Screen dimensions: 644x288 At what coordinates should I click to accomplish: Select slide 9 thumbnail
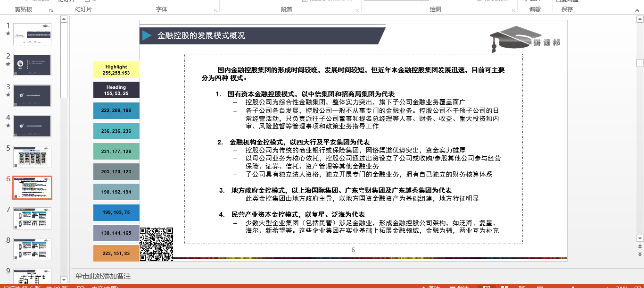[x=33, y=276]
